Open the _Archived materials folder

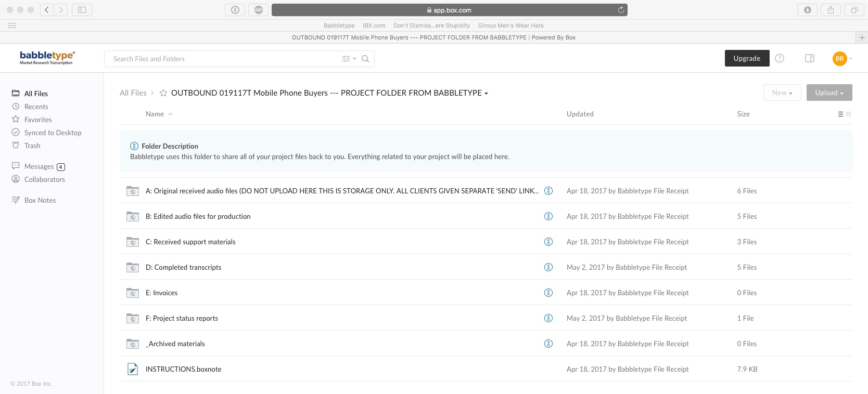tap(175, 344)
